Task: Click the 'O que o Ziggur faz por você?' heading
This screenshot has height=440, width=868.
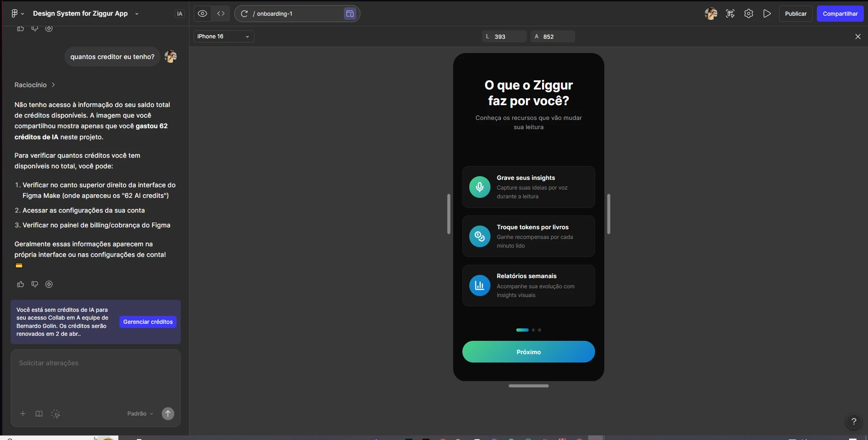Action: [x=528, y=93]
